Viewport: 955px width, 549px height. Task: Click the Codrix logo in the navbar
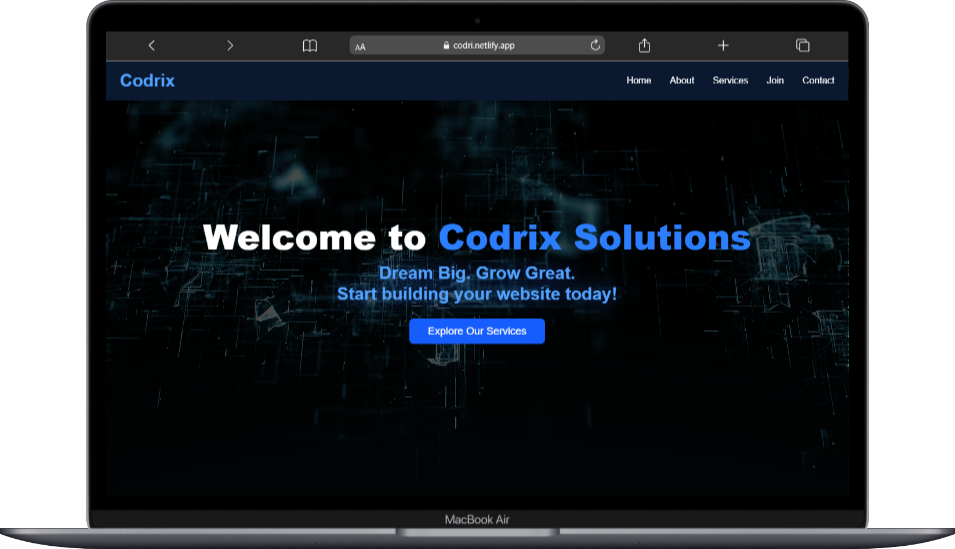tap(147, 81)
